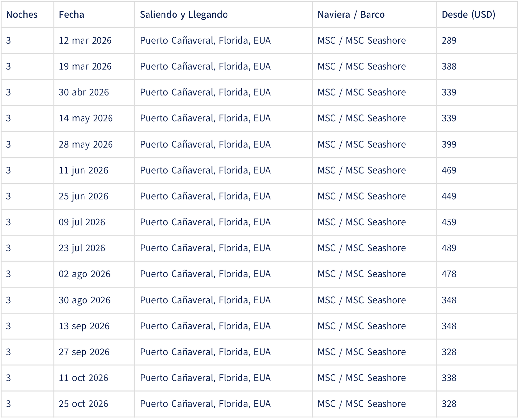Image resolution: width=520 pixels, height=420 pixels.
Task: Select price 289 in first row
Action: coord(449,41)
